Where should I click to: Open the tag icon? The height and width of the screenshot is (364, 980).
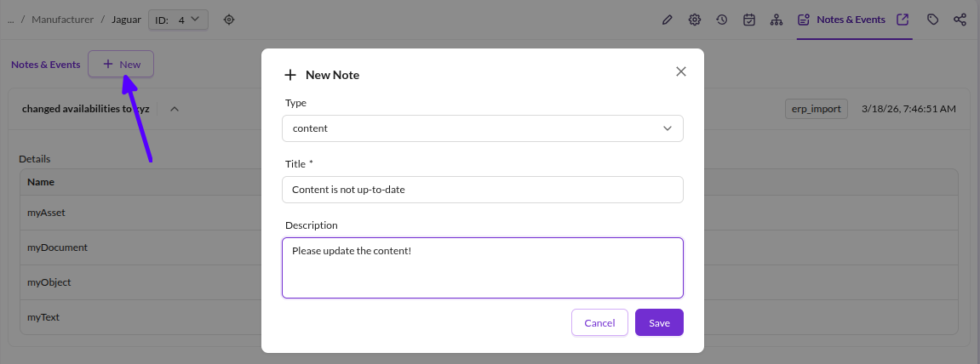point(932,20)
